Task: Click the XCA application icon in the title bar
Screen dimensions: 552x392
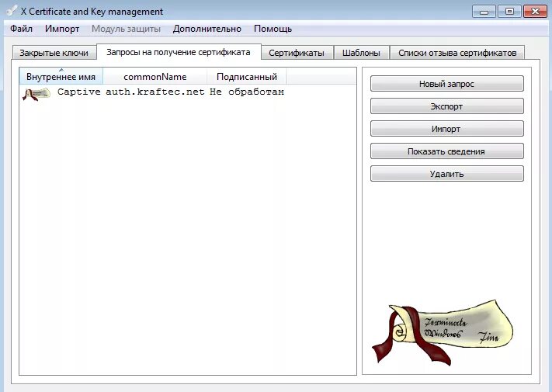Action: (12, 11)
